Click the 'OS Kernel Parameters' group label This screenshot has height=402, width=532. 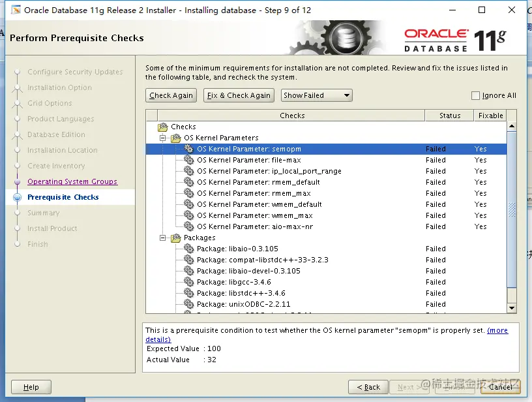tap(221, 138)
